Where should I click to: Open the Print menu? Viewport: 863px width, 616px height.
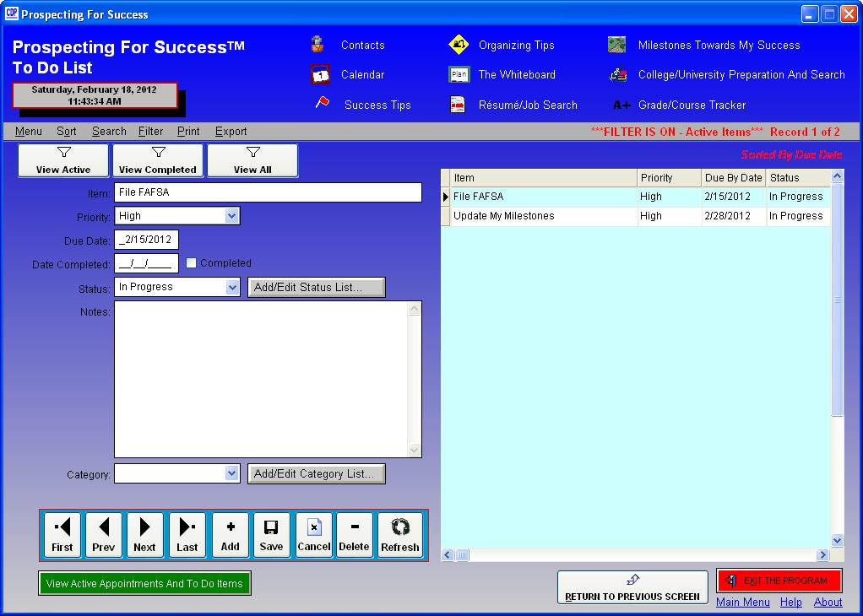[x=188, y=132]
